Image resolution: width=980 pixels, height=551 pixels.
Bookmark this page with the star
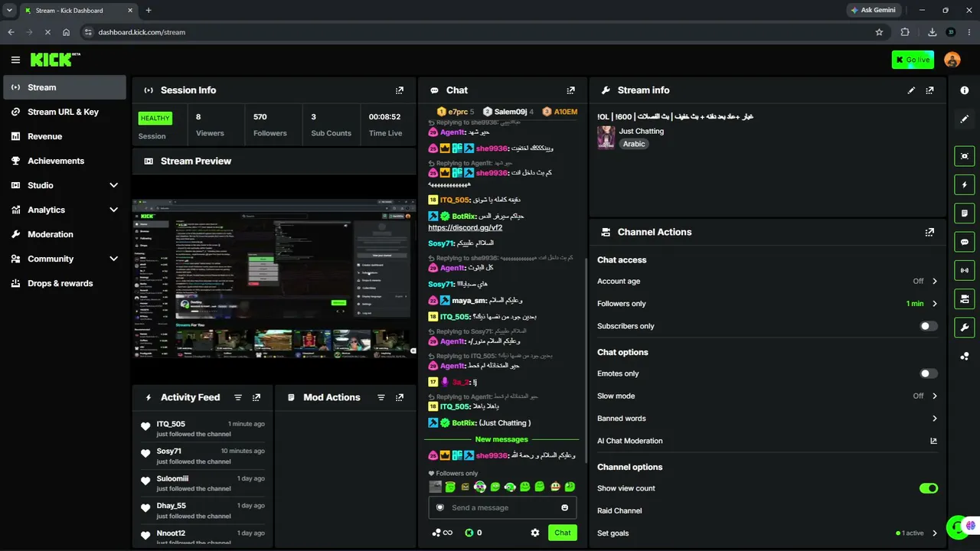click(x=879, y=32)
